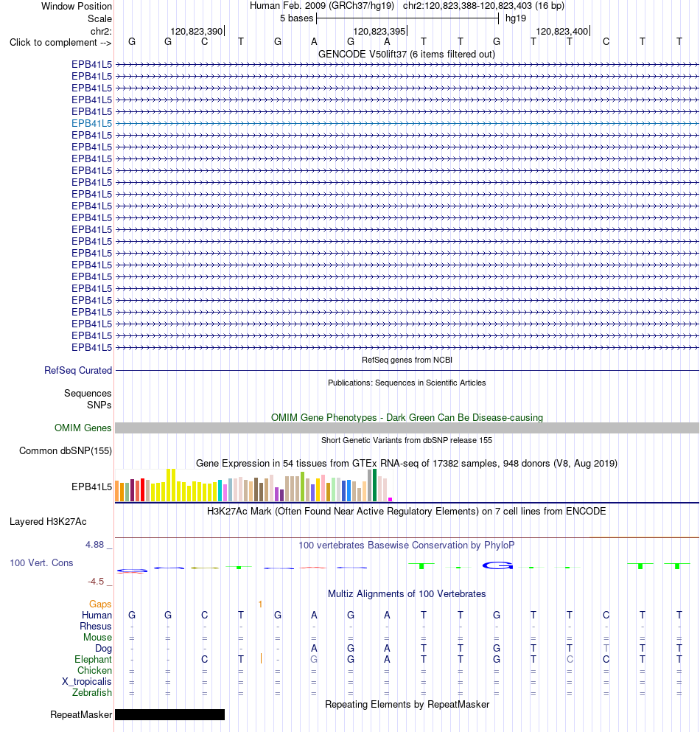Open '100 vertebrates Basewise Conservation by PhyloP' title
The width and height of the screenshot is (700, 732).
click(x=407, y=545)
